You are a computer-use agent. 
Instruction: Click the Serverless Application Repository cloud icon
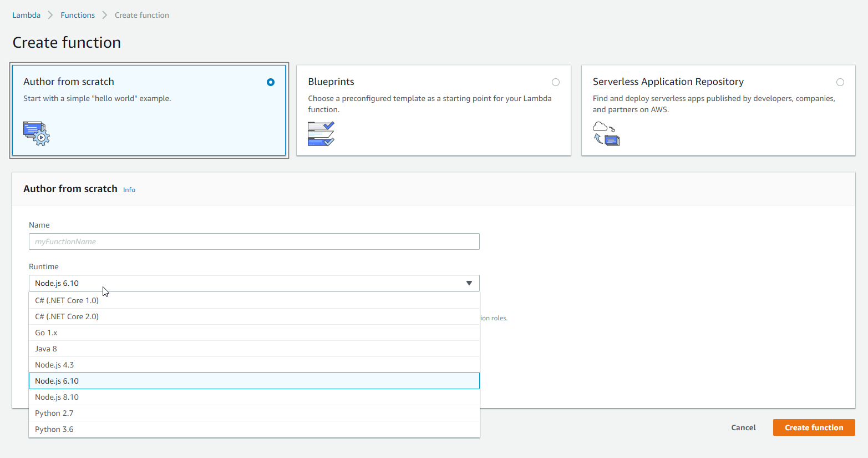[606, 134]
